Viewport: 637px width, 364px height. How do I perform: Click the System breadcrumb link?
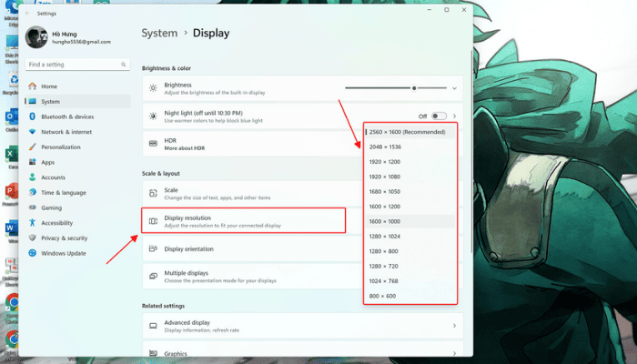tap(159, 33)
